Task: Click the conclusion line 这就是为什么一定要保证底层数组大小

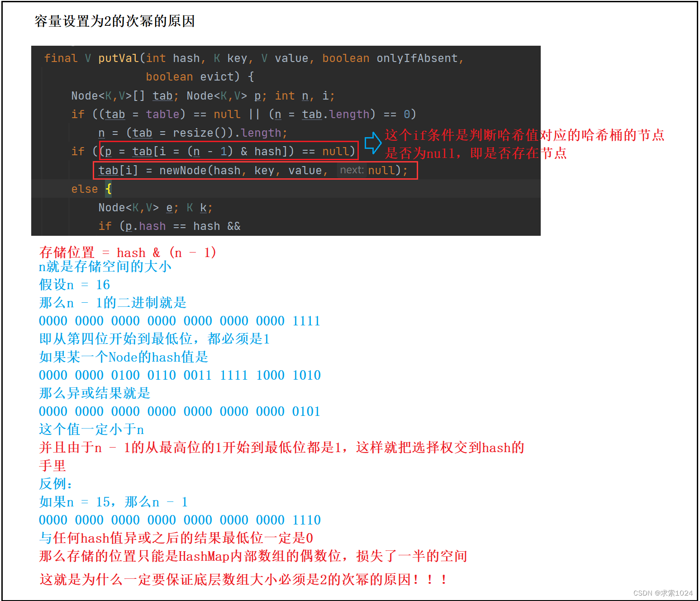Action: (243, 579)
